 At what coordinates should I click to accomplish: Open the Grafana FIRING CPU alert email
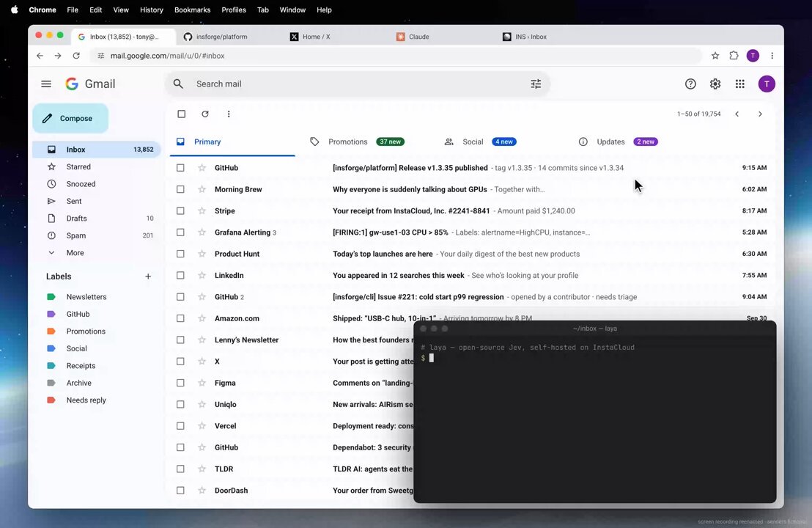[x=469, y=232]
